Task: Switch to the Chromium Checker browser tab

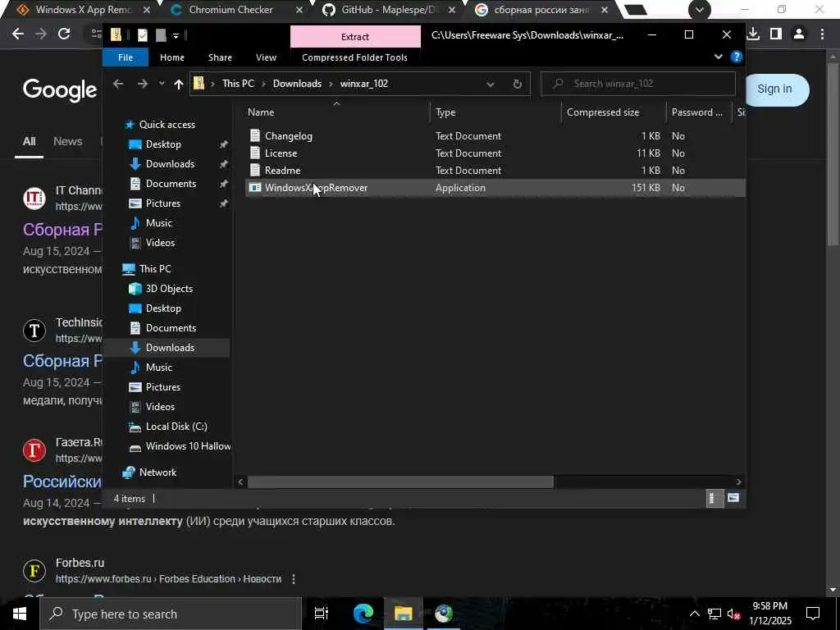Action: (231, 10)
